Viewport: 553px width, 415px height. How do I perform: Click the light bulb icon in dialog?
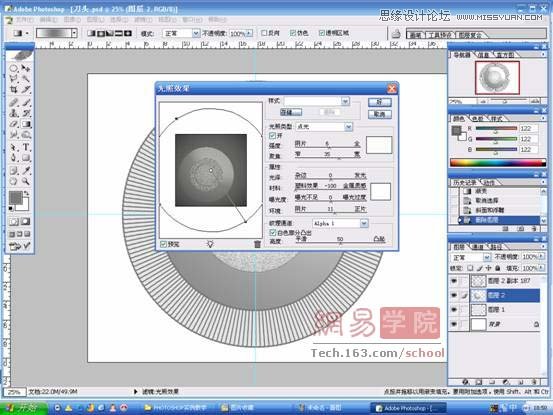(x=210, y=244)
